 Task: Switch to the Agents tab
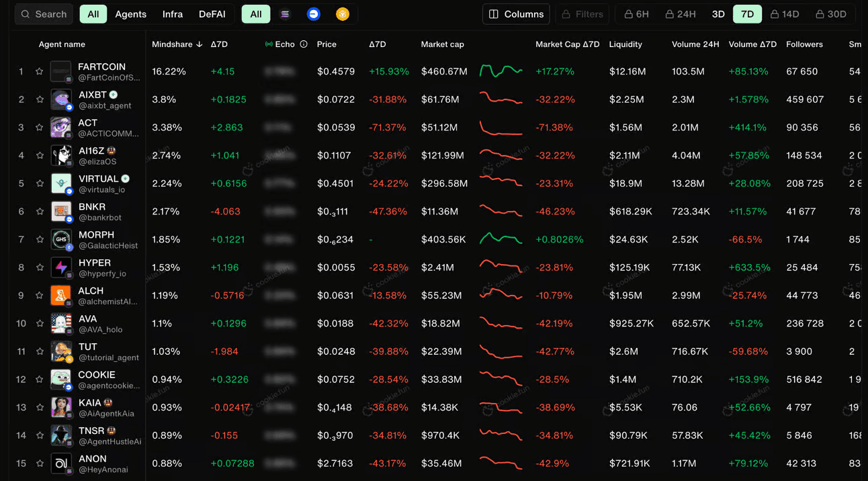tap(130, 14)
